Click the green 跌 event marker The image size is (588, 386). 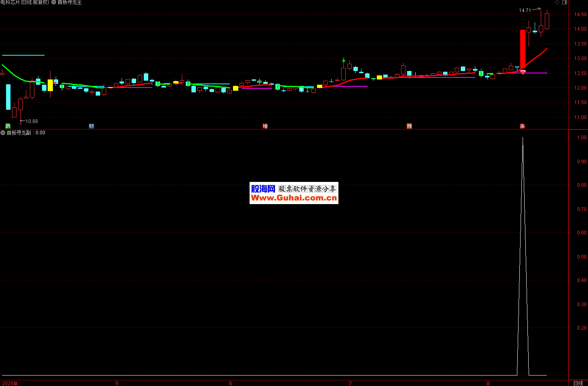8,126
